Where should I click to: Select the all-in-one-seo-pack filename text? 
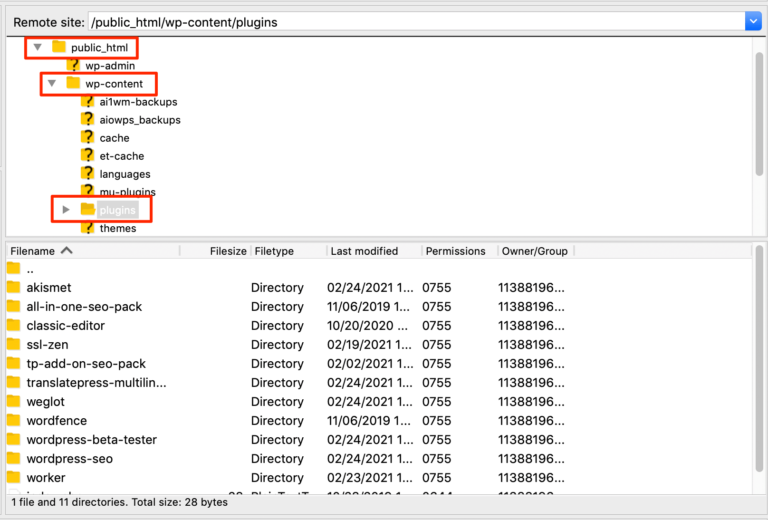point(84,307)
